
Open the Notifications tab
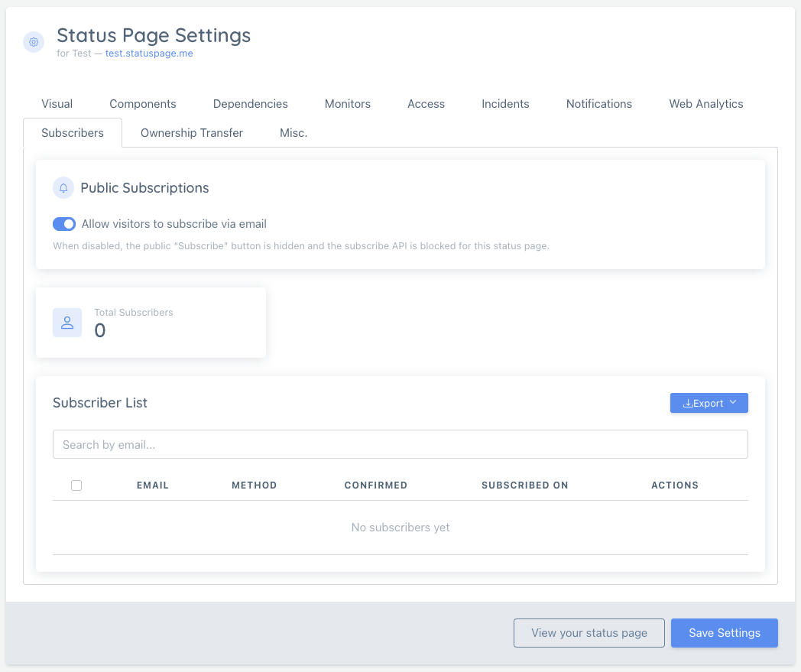click(599, 104)
